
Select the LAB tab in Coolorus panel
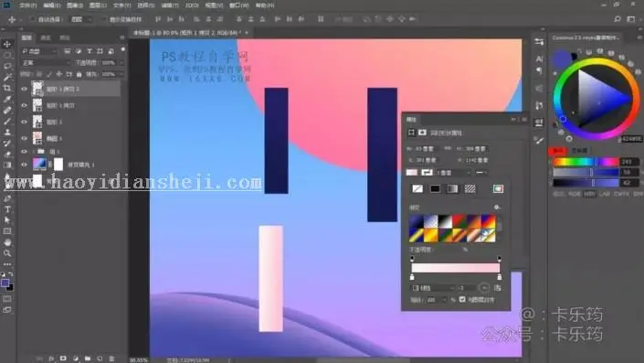click(x=605, y=194)
